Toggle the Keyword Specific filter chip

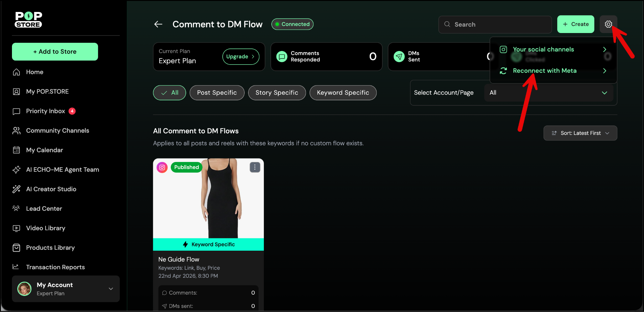click(x=343, y=93)
